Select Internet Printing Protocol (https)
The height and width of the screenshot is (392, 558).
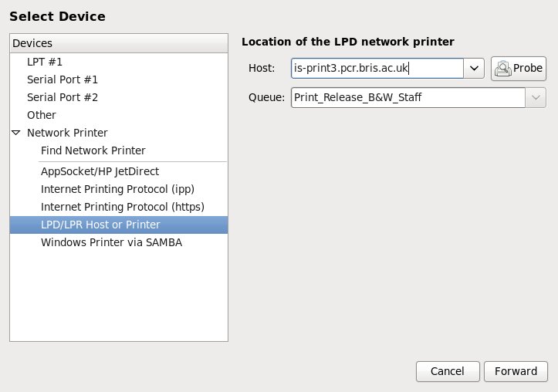(x=121, y=207)
